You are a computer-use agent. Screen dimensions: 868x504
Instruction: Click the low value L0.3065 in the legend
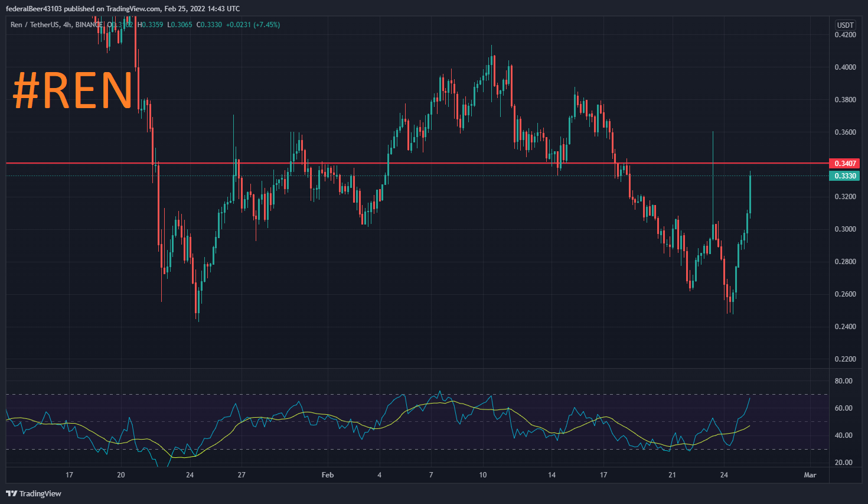point(180,25)
